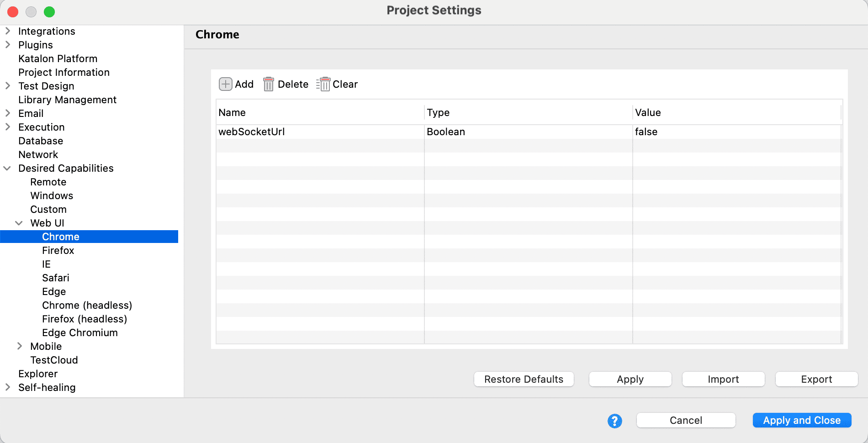The width and height of the screenshot is (868, 443).
Task: Click the Delete trash can icon
Action: (x=269, y=84)
